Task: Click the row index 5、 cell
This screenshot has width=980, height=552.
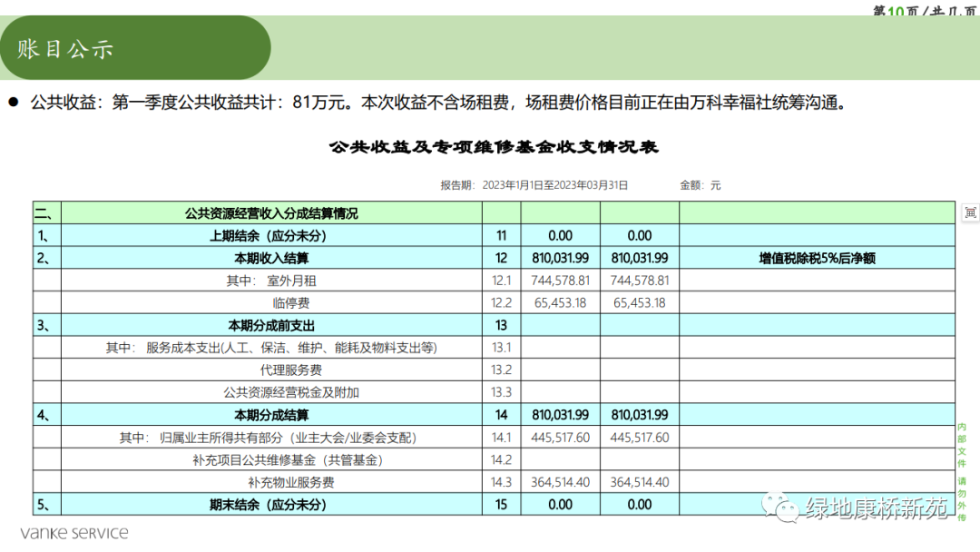Action: tap(47, 505)
